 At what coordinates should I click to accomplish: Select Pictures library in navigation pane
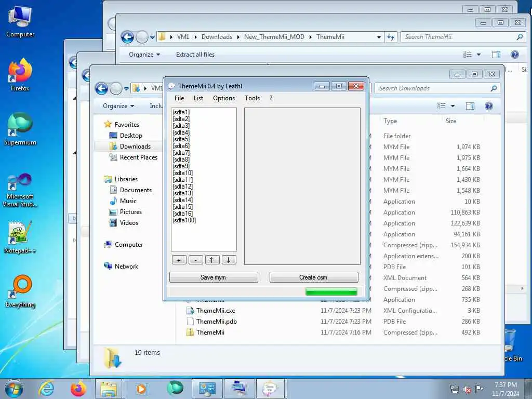point(130,212)
